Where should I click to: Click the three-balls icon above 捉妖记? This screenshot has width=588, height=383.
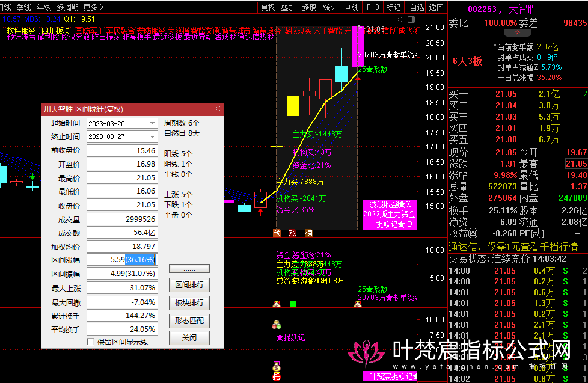coord(277,324)
